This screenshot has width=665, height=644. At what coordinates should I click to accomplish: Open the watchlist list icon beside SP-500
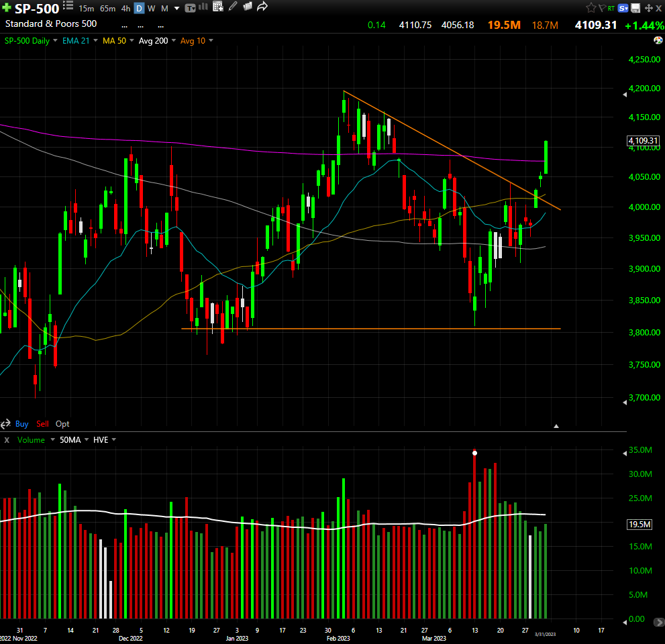coord(68,6)
